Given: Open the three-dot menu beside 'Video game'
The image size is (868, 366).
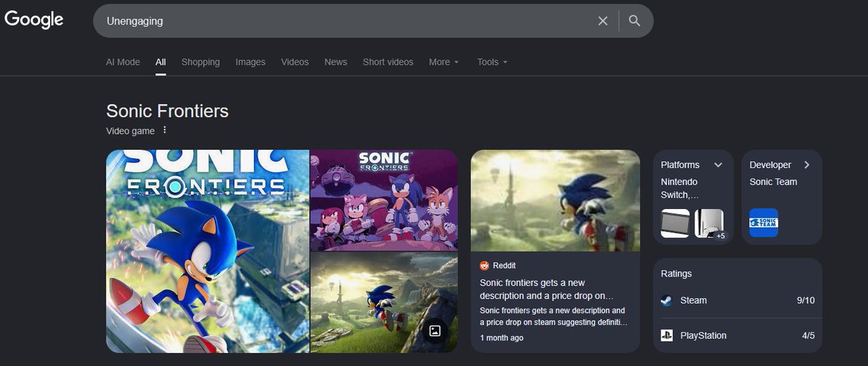Looking at the screenshot, I should point(164,130).
